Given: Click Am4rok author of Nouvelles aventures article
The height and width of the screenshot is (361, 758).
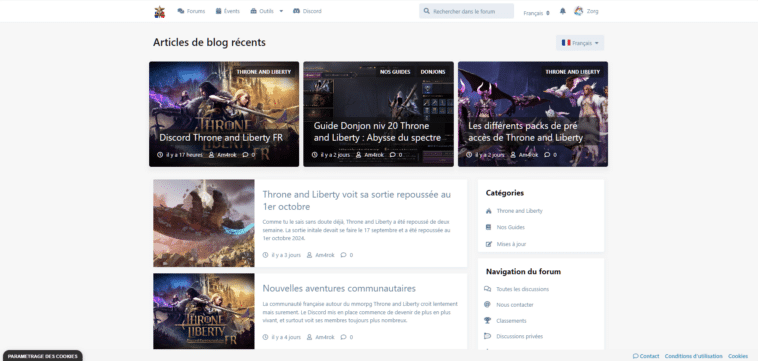Looking at the screenshot, I should 325,337.
